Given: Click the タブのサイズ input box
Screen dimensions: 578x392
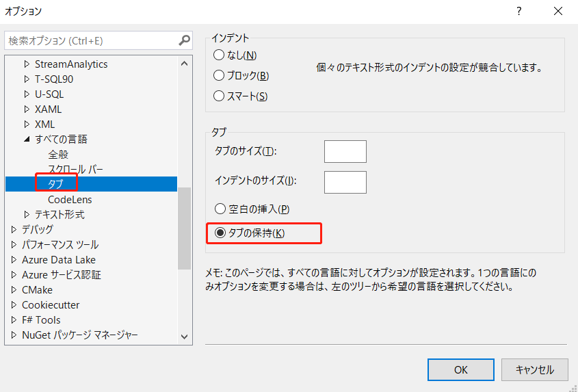Looking at the screenshot, I should [x=345, y=151].
